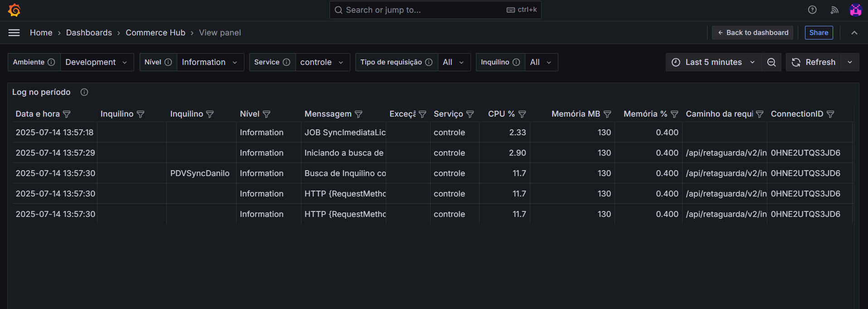This screenshot has height=309, width=868.
Task: Open the news RSS feed icon
Action: click(x=834, y=10)
